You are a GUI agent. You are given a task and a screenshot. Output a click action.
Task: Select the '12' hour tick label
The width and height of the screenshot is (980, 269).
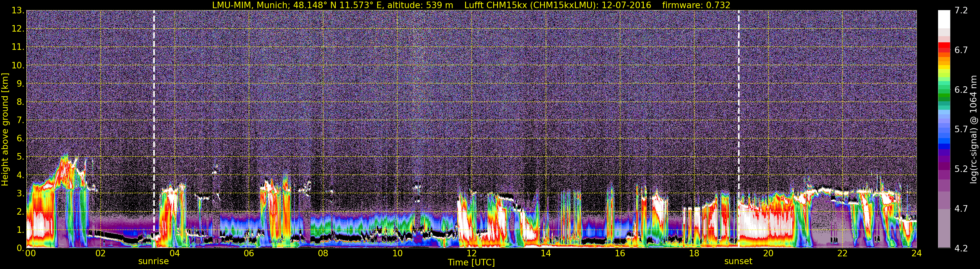point(471,253)
